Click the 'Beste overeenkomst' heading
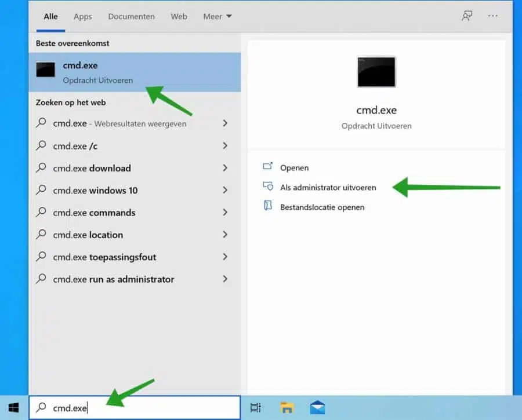Screen dimensions: 522x420 (x=72, y=43)
